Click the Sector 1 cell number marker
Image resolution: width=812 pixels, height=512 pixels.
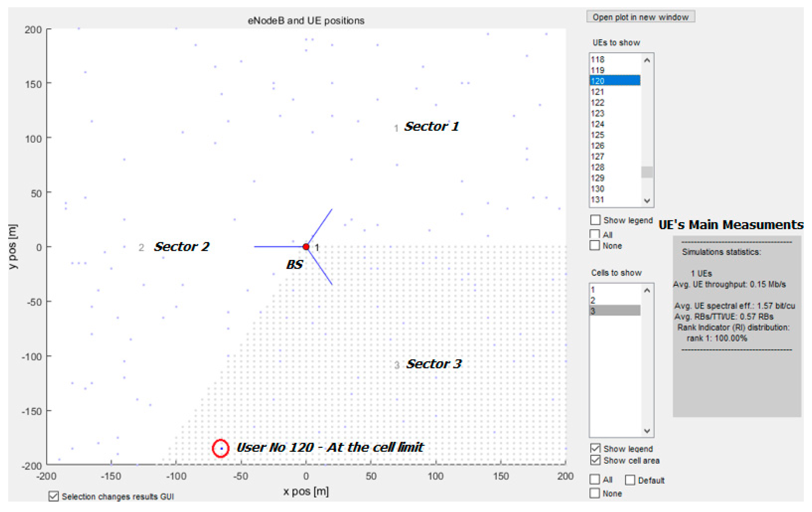396,128
